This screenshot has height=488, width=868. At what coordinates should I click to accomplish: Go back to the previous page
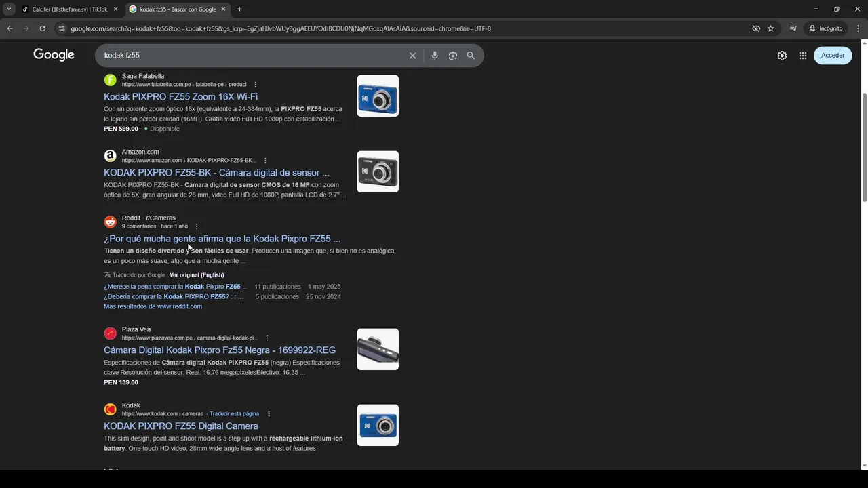coord(9,28)
